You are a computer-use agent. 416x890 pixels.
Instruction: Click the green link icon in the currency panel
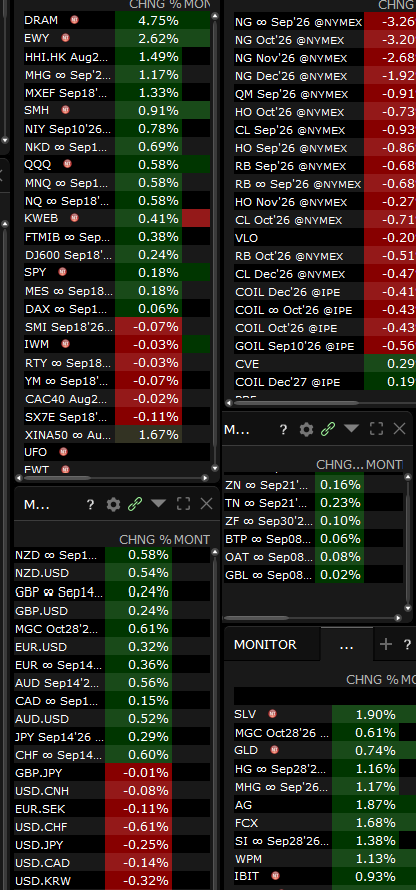click(135, 504)
